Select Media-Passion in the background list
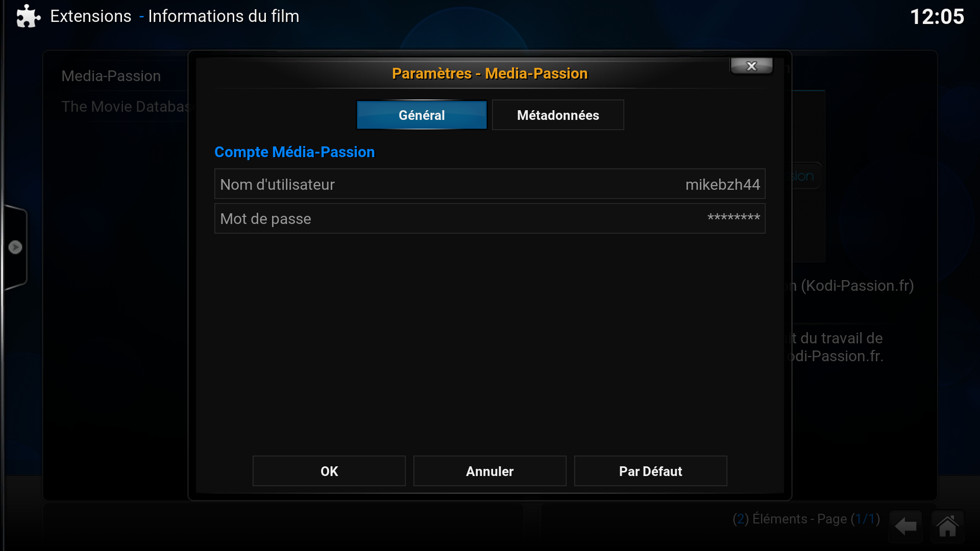 point(111,76)
